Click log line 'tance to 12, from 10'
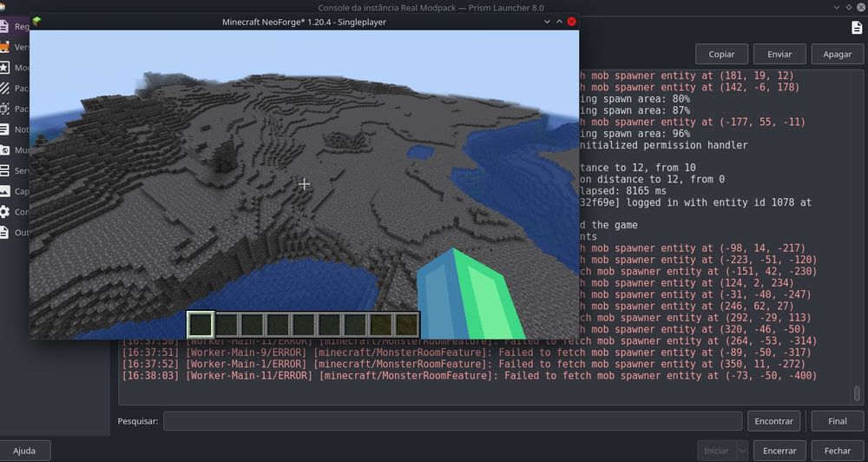This screenshot has height=462, width=868. pyautogui.click(x=637, y=168)
